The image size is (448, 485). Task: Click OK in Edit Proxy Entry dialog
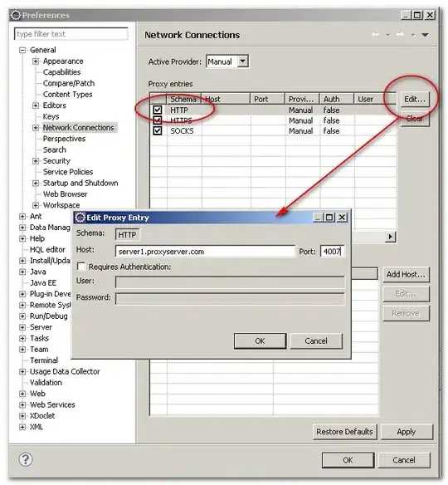tap(260, 340)
